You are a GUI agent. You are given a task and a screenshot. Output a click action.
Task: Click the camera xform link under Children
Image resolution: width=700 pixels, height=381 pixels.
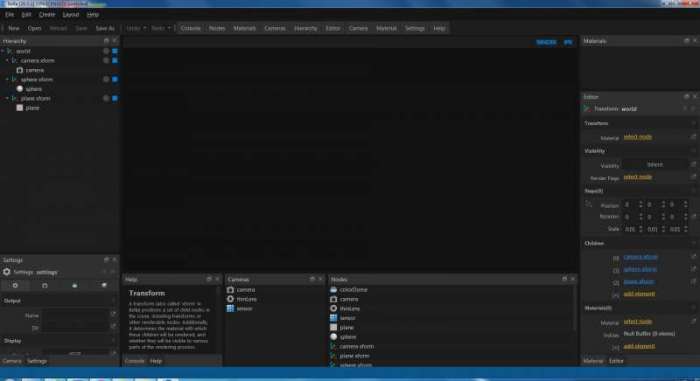click(x=641, y=257)
